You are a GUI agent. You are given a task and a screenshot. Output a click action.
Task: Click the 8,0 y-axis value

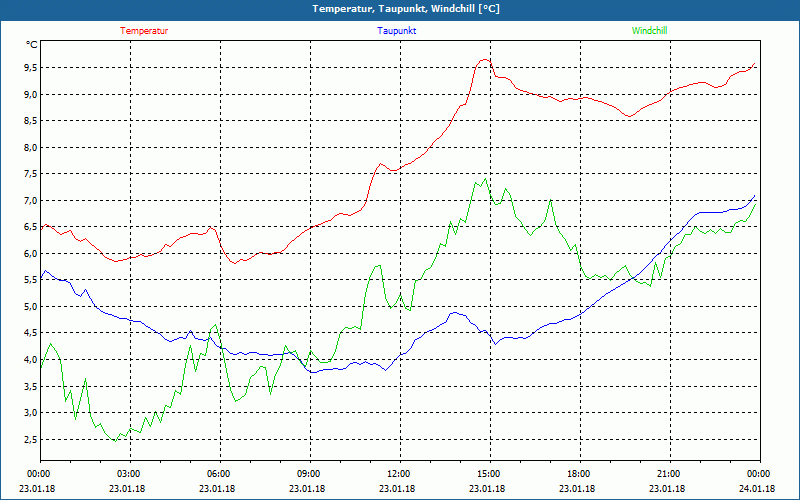(x=31, y=147)
